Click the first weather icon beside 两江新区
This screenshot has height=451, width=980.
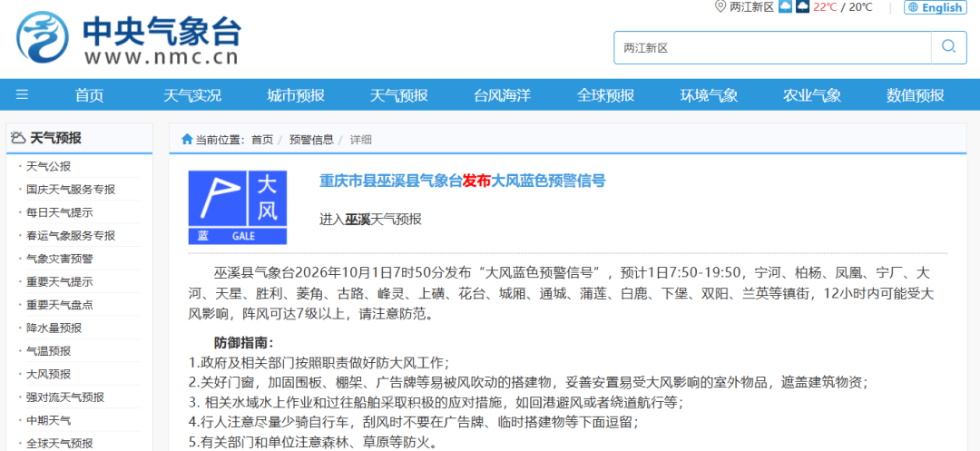(785, 7)
